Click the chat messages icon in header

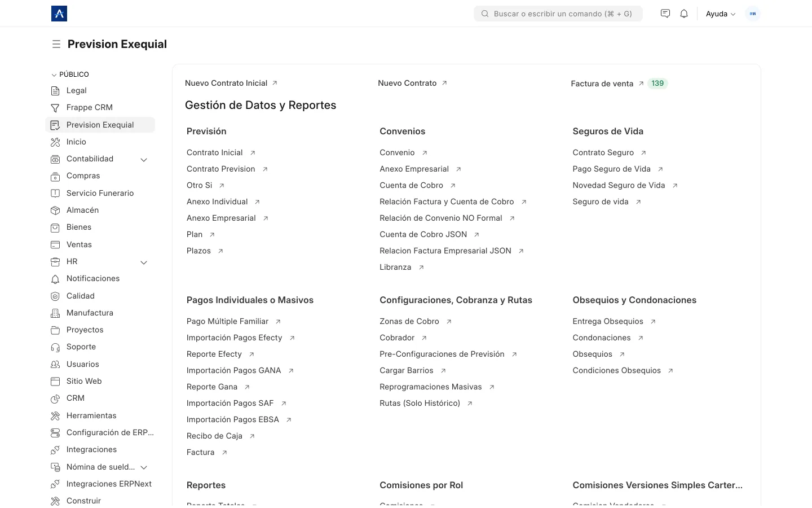pos(665,14)
